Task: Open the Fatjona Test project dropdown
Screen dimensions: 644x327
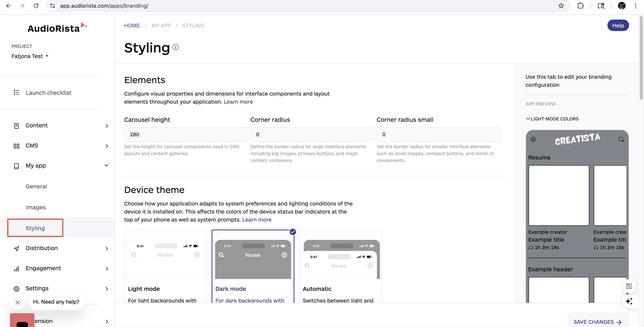Action: (30, 56)
